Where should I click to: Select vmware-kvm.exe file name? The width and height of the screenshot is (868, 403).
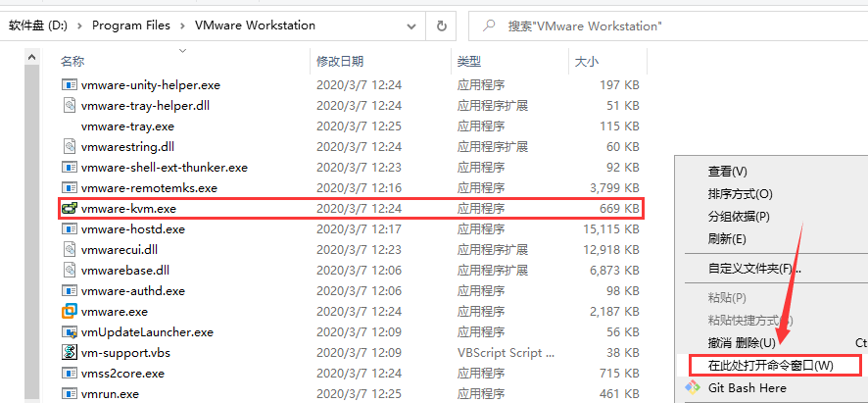pos(128,209)
